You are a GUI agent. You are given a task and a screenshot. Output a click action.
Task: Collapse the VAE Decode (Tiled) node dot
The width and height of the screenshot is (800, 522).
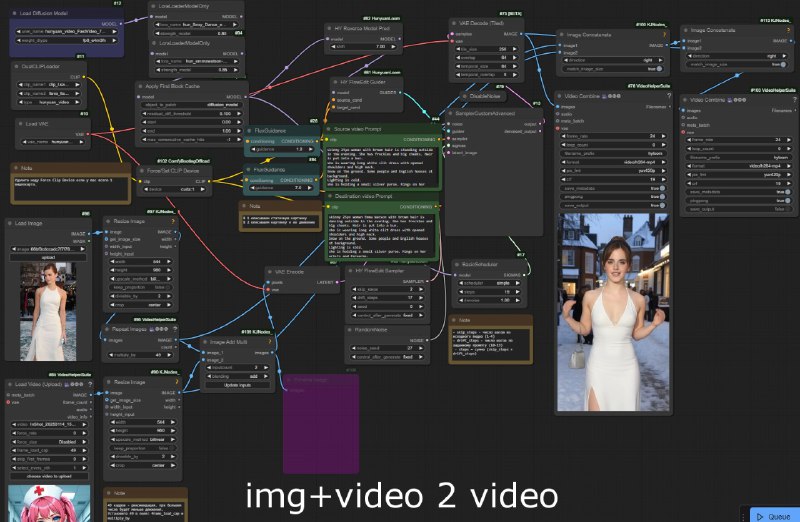pos(454,23)
